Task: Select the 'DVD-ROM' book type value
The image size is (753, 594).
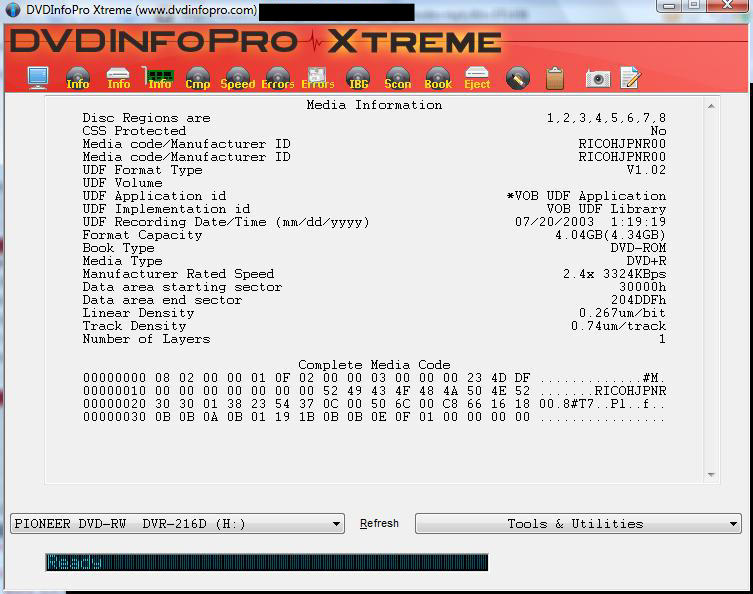Action: 638,248
